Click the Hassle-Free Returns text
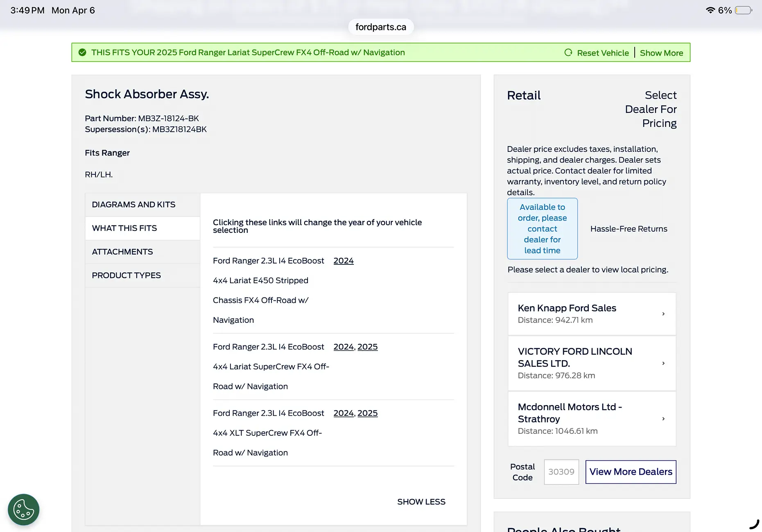Screen dimensions: 762x532 pos(629,229)
